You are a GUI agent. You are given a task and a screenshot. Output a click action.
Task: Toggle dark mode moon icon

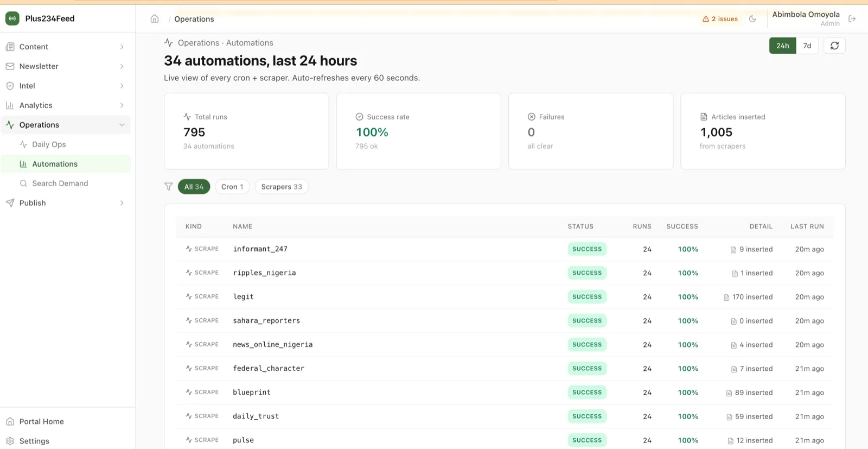pos(752,19)
